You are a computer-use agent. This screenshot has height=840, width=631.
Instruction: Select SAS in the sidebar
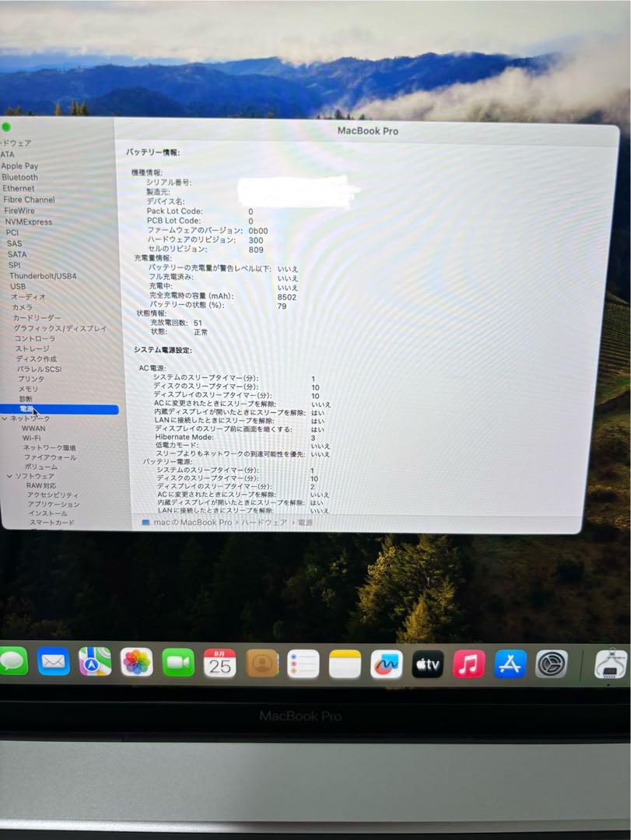click(15, 243)
